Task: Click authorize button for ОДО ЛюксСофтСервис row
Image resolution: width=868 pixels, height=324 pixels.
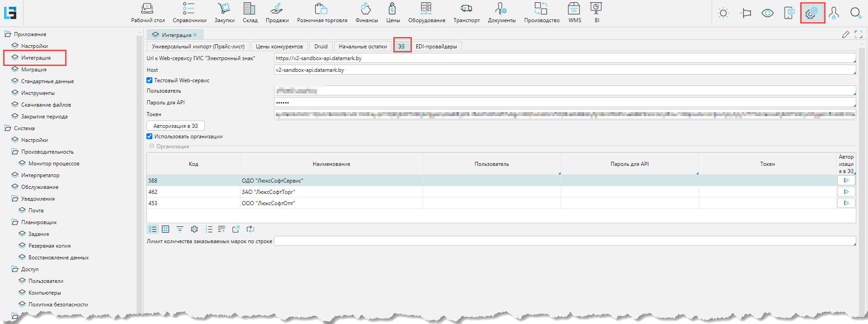Action: [x=846, y=180]
